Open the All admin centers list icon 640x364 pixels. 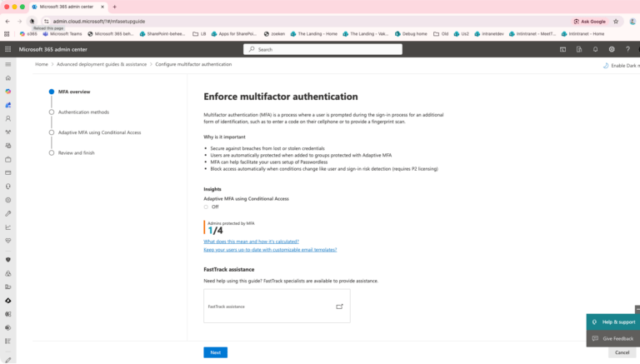point(7,342)
